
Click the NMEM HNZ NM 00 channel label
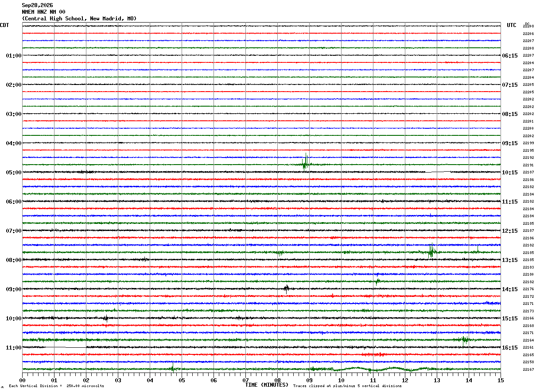(x=43, y=12)
